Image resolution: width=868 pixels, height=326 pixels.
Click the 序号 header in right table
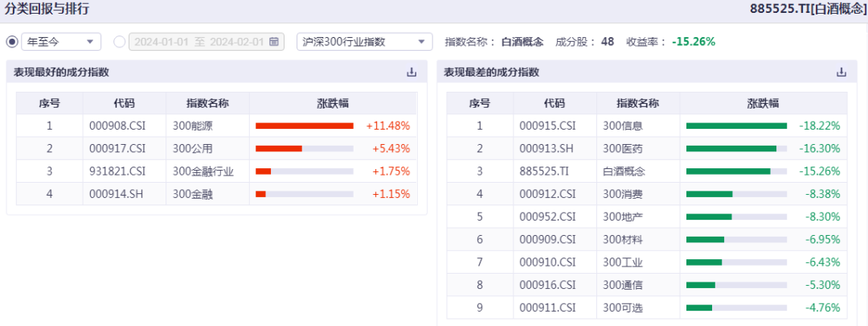click(480, 103)
